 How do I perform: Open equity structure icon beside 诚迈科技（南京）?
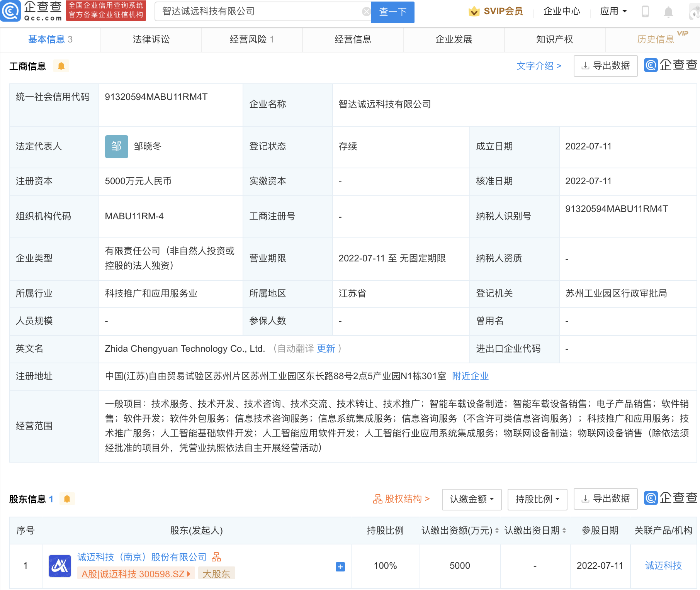216,557
